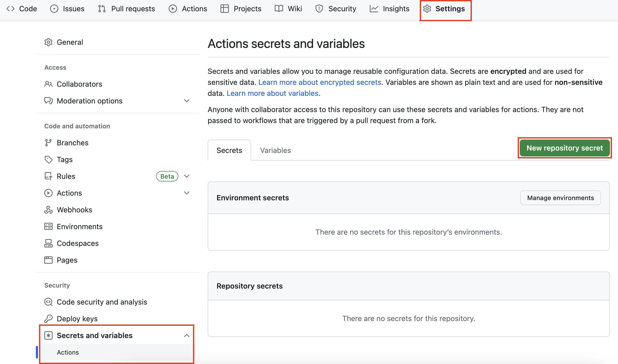Open the Pull requests tab
Image resolution: width=618 pixels, height=364 pixels.
pyautogui.click(x=127, y=9)
